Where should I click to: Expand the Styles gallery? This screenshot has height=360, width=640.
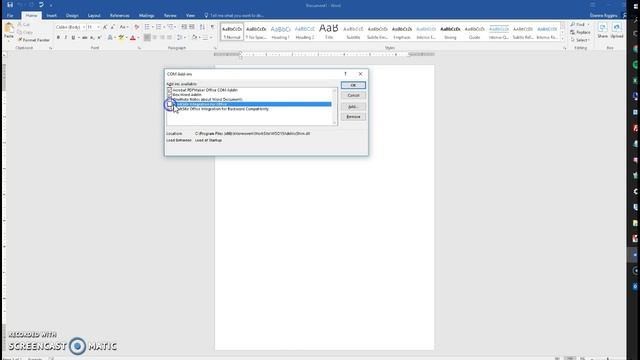coord(562,39)
